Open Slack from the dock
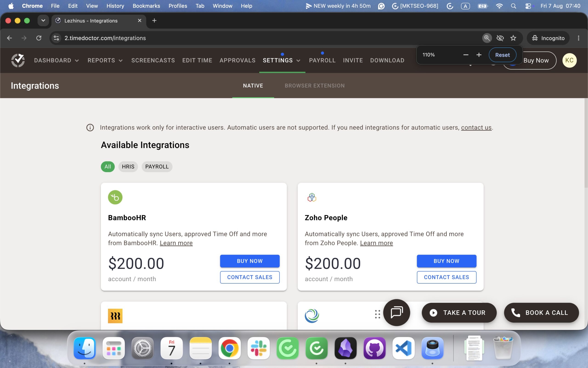This screenshot has width=588, height=368. tap(259, 348)
